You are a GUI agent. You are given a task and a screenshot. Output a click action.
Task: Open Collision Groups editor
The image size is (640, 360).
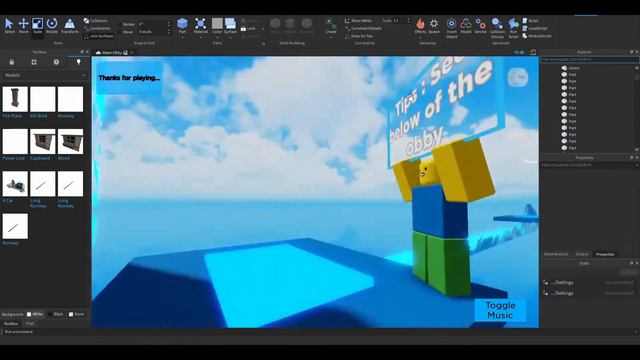tap(497, 28)
